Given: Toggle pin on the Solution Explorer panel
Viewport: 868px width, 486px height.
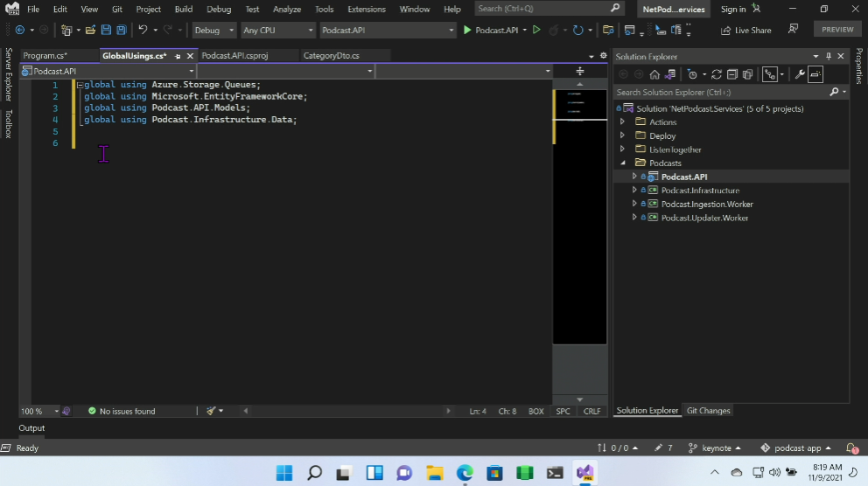Looking at the screenshot, I should (829, 57).
